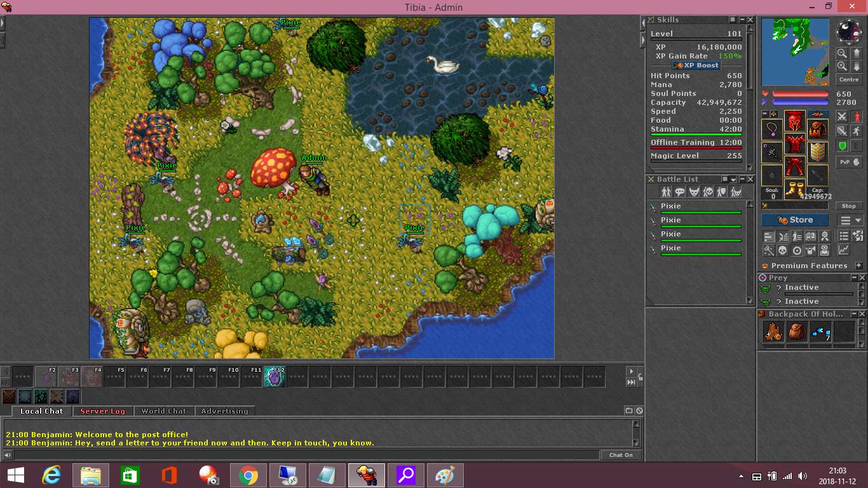Click the Stop button
This screenshot has width=868, height=488.
coord(848,206)
